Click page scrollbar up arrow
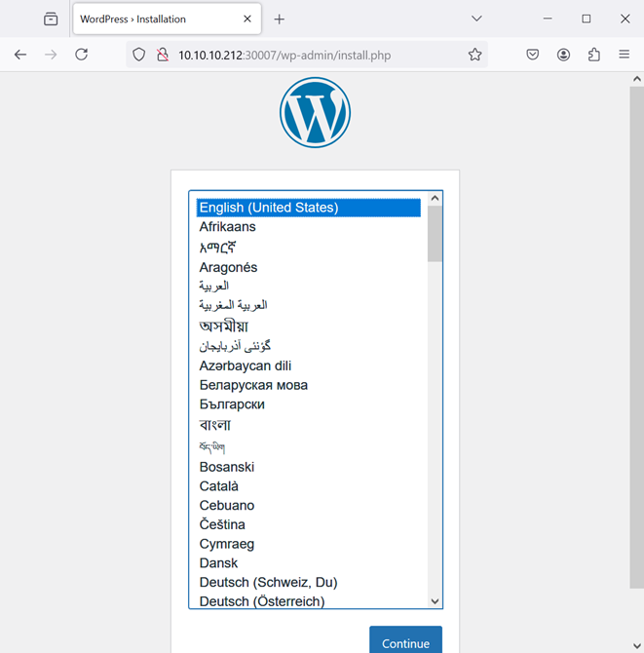Image resolution: width=644 pixels, height=653 pixels. pyautogui.click(x=637, y=79)
